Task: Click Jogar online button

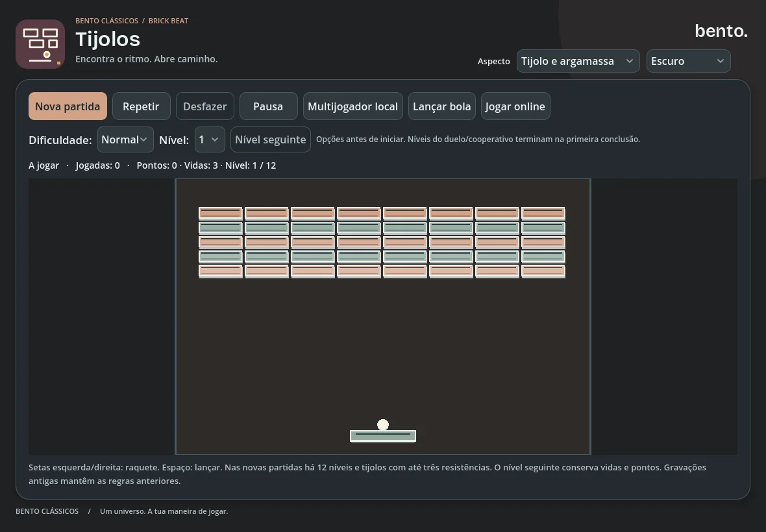Action: [x=515, y=106]
